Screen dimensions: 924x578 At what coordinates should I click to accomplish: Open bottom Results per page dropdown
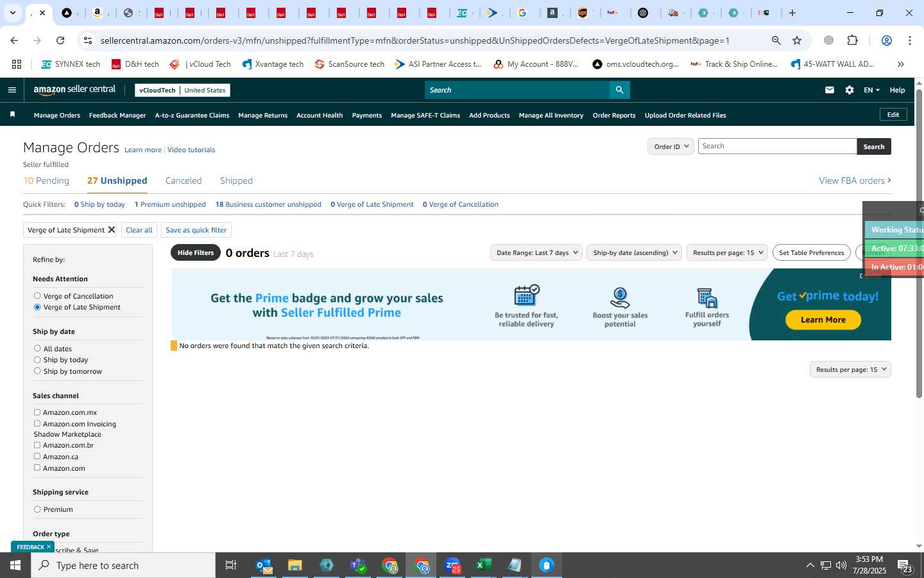point(850,369)
